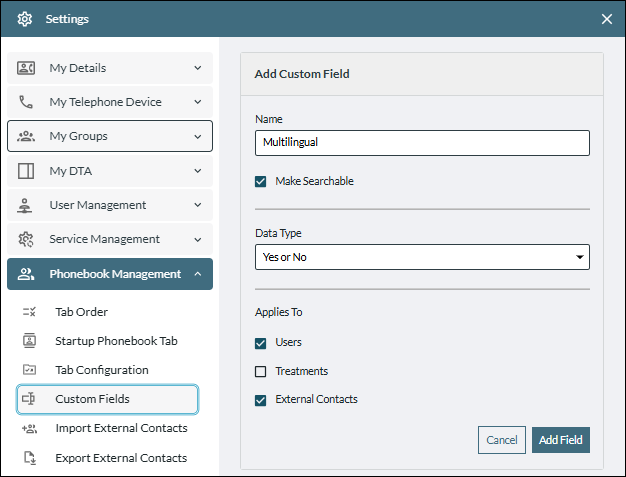Screen dimensions: 626x477
Task: Click the Phonebook Management contacts icon
Action: point(26,274)
